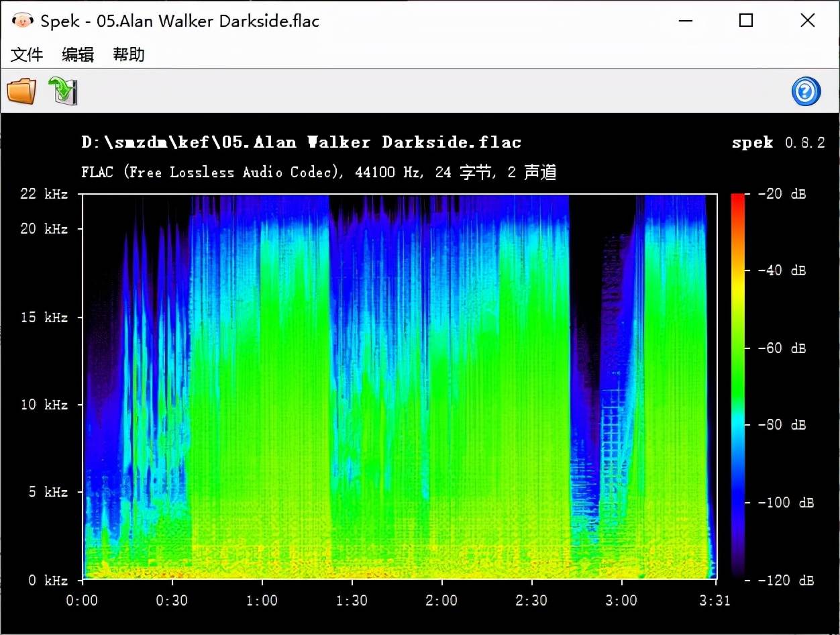
Task: Click the 10 kHz frequency axis label
Action: (x=44, y=405)
